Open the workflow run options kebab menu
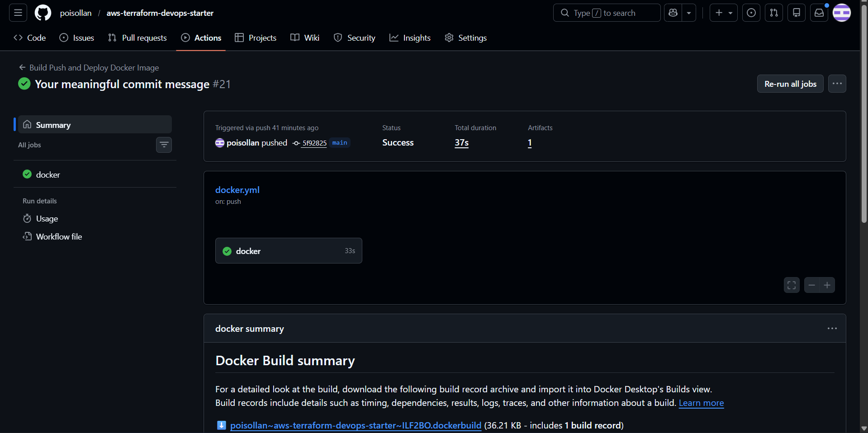The width and height of the screenshot is (868, 433). (x=837, y=84)
